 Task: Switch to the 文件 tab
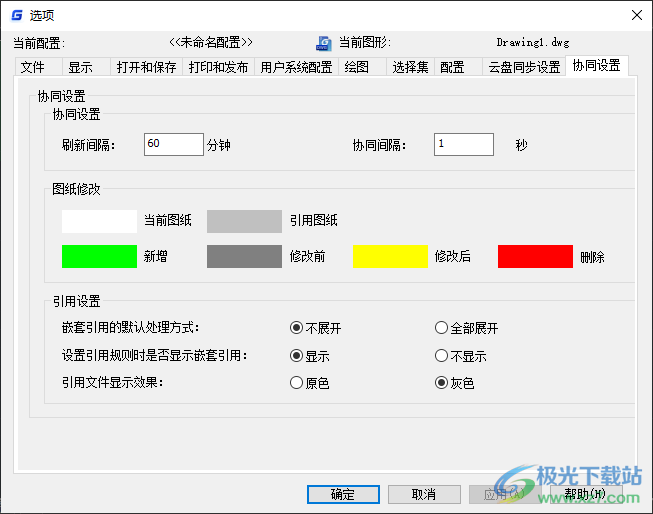pos(39,67)
